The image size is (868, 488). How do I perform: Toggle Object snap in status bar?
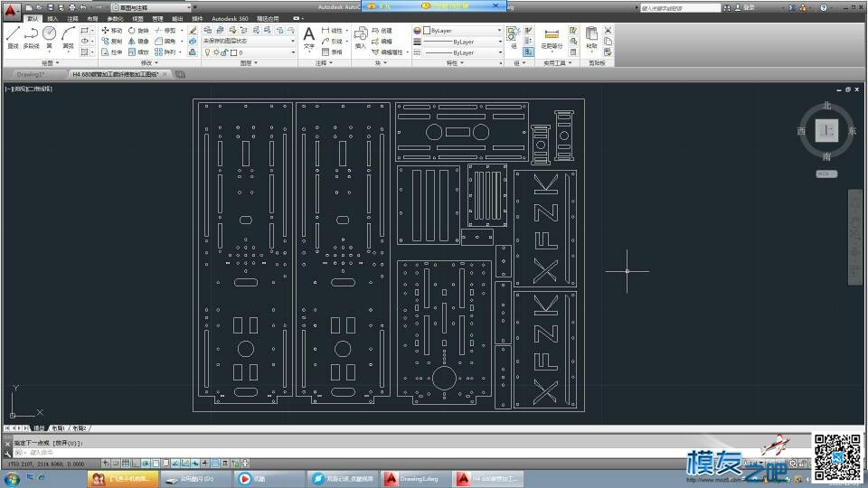click(156, 463)
